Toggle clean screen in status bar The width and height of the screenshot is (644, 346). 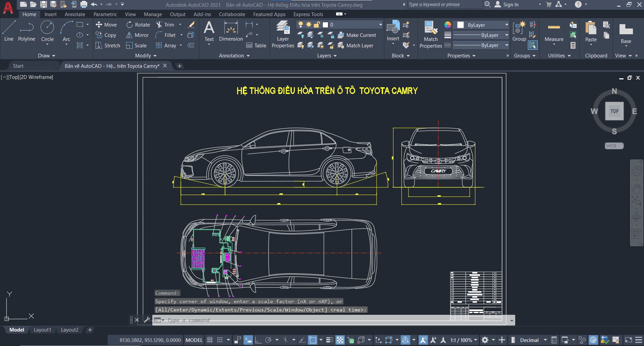click(628, 340)
